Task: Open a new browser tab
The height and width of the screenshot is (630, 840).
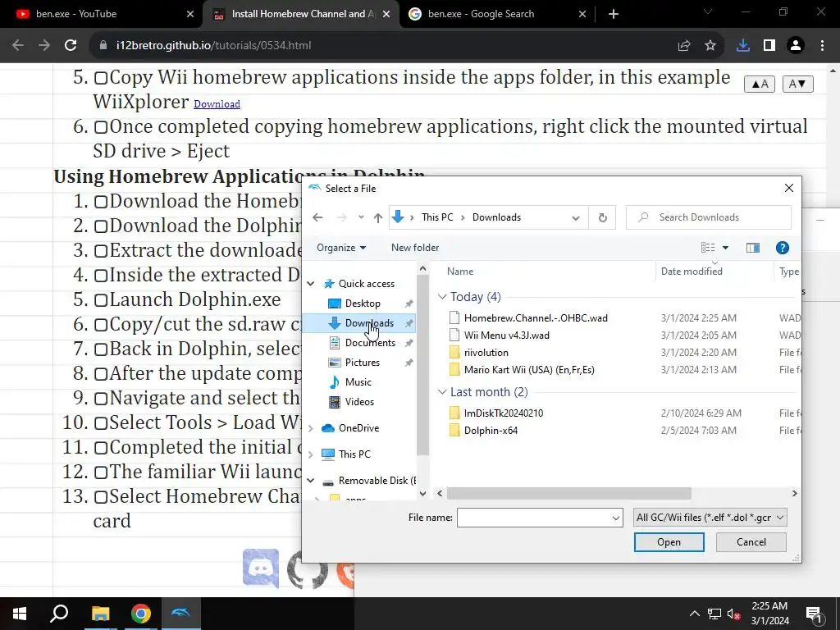Action: pyautogui.click(x=614, y=14)
